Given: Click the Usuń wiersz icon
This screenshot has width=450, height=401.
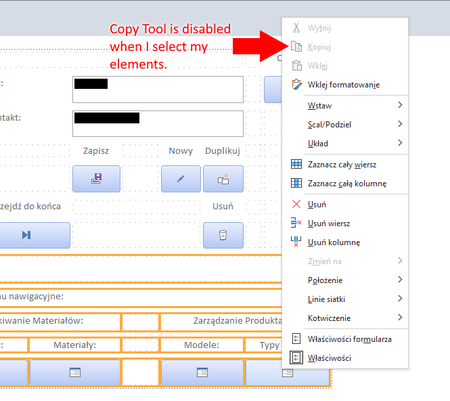Looking at the screenshot, I should (296, 223).
